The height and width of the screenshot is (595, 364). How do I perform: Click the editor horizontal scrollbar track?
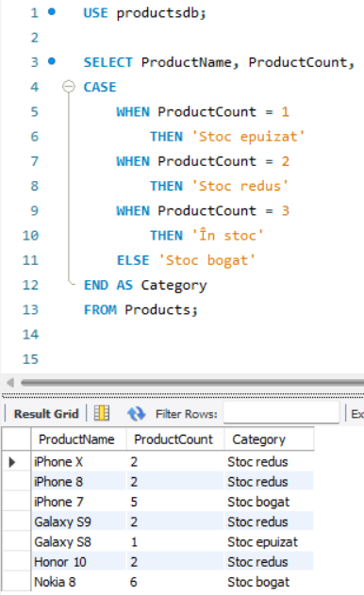[192, 383]
